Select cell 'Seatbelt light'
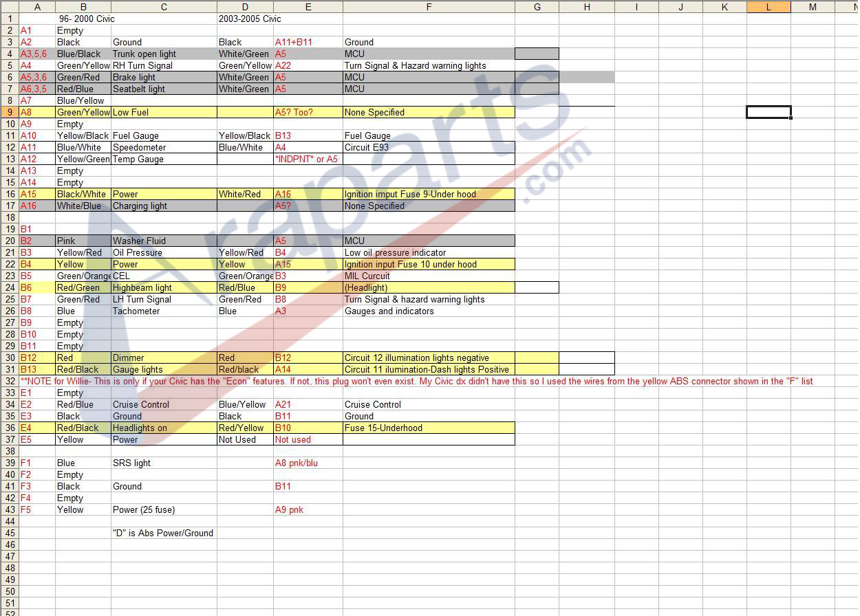The image size is (860, 616). click(x=164, y=89)
